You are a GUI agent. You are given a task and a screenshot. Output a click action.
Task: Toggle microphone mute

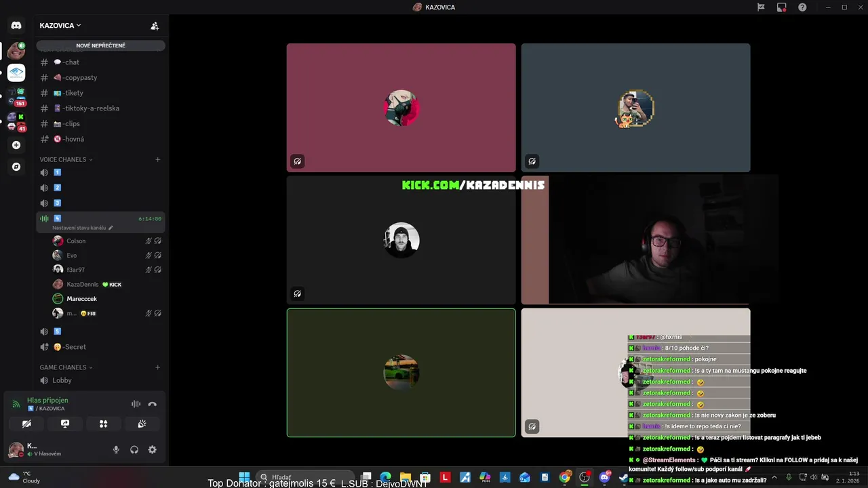tap(116, 449)
